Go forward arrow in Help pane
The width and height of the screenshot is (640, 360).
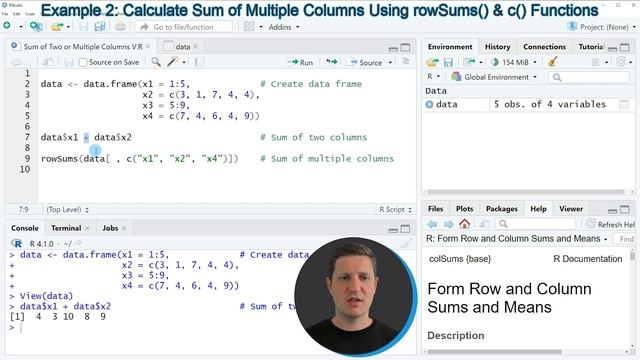(449, 224)
